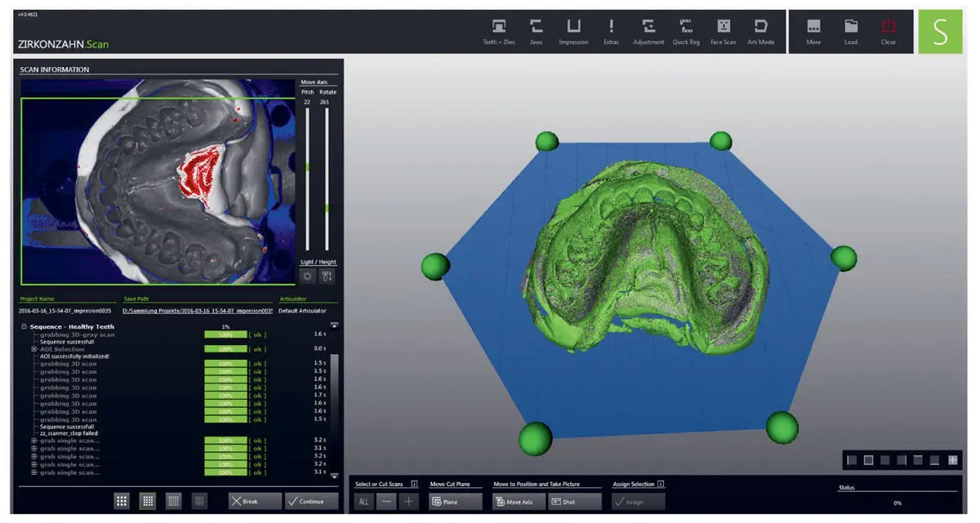
Task: Select the Jaws scan mode
Action: tap(536, 30)
